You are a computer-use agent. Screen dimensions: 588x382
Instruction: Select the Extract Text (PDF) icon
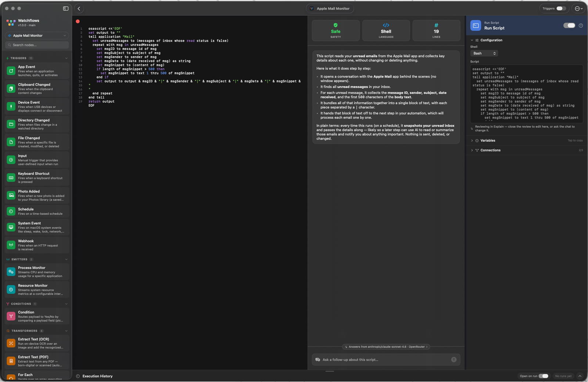11,361
